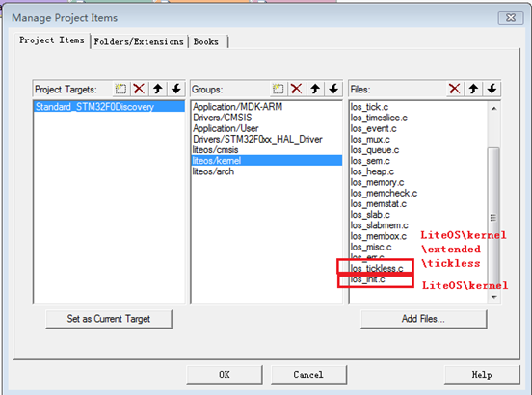Select the Drivers/CMSIS group

coord(266,118)
